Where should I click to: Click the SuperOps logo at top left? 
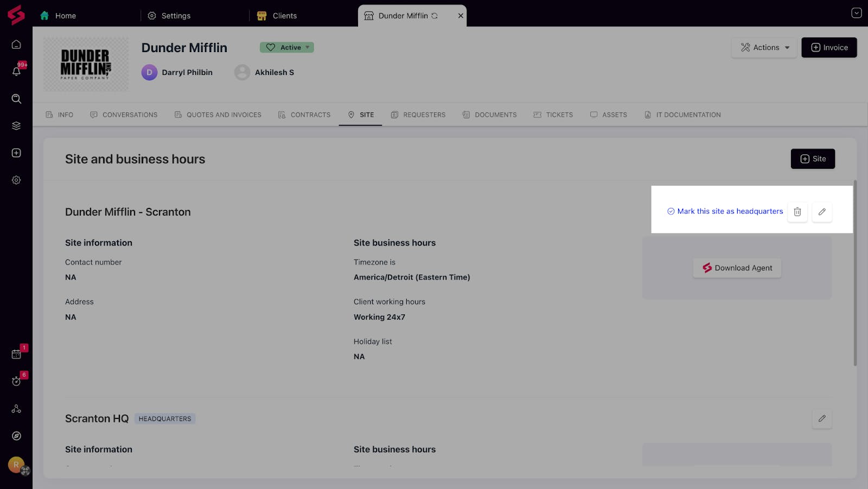tap(16, 15)
